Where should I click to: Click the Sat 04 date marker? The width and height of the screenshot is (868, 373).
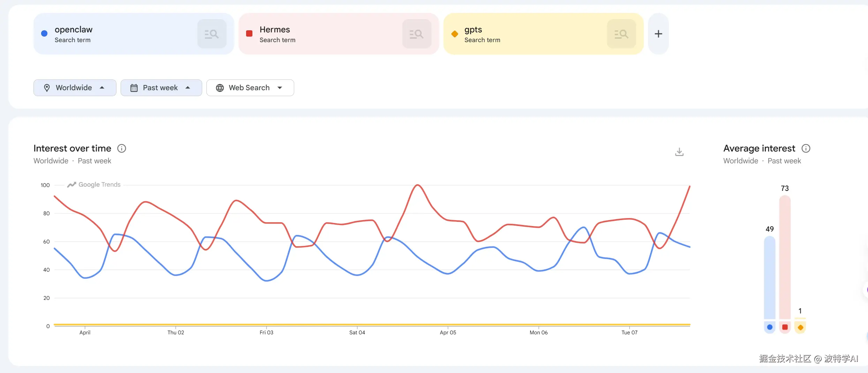coord(357,333)
